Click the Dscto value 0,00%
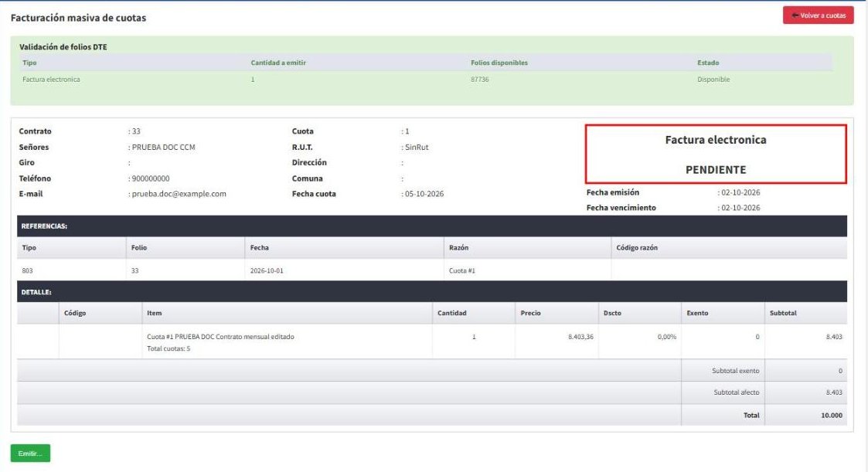The width and height of the screenshot is (868, 472). (666, 337)
